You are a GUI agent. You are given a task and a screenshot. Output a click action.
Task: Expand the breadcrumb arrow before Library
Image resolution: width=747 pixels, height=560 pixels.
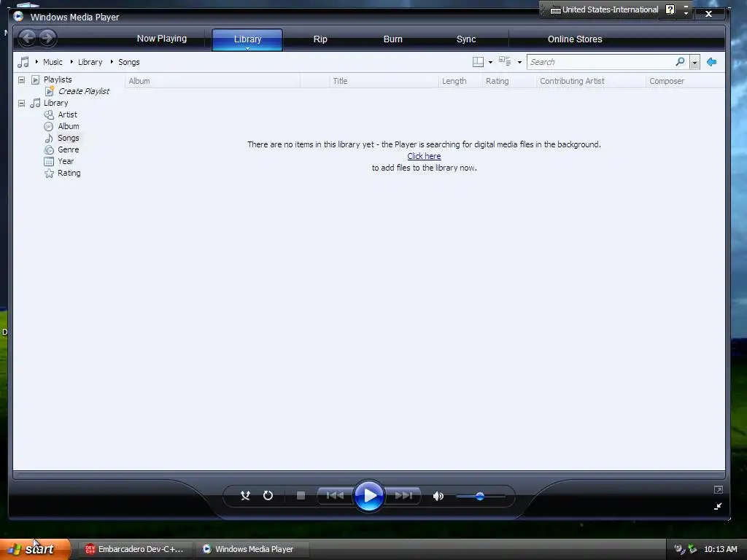click(x=71, y=62)
